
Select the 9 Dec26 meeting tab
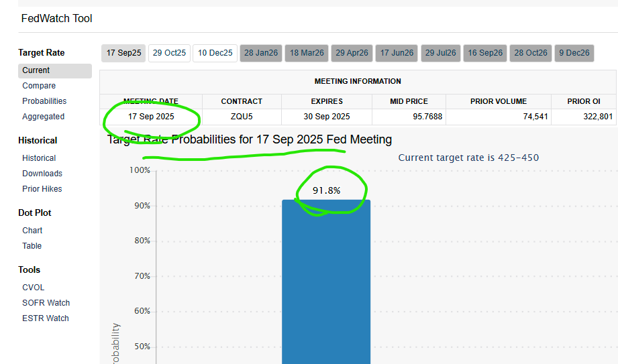(574, 53)
